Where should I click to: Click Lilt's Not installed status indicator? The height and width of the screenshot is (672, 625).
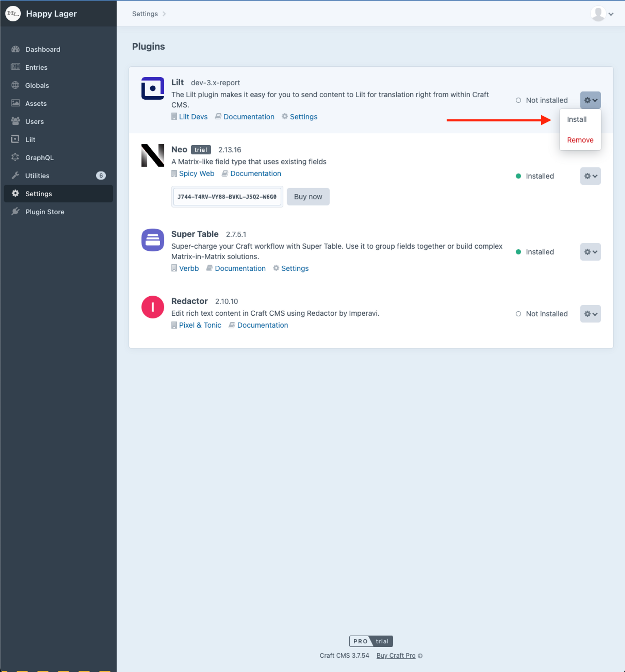(518, 100)
